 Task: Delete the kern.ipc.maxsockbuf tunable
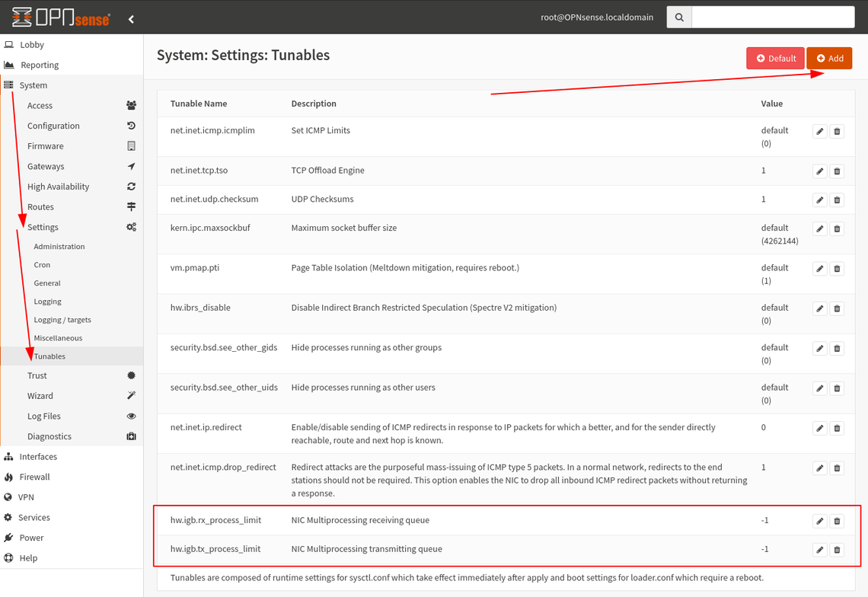pos(837,228)
